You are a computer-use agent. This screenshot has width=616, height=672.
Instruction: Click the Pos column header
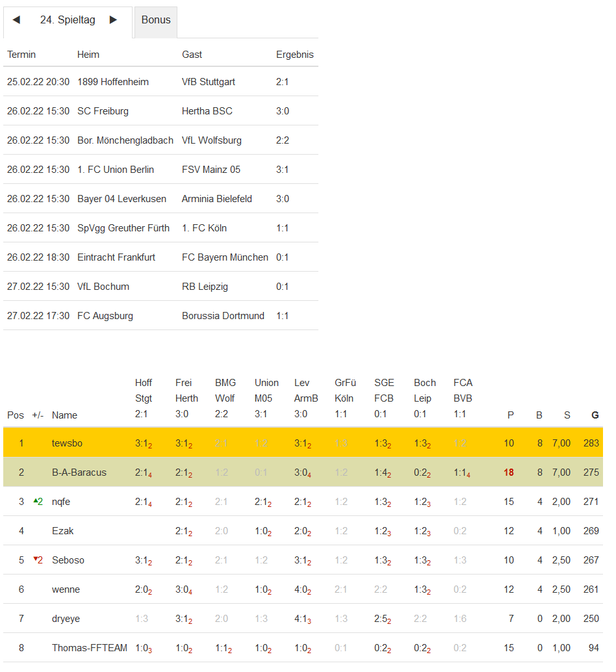click(16, 415)
